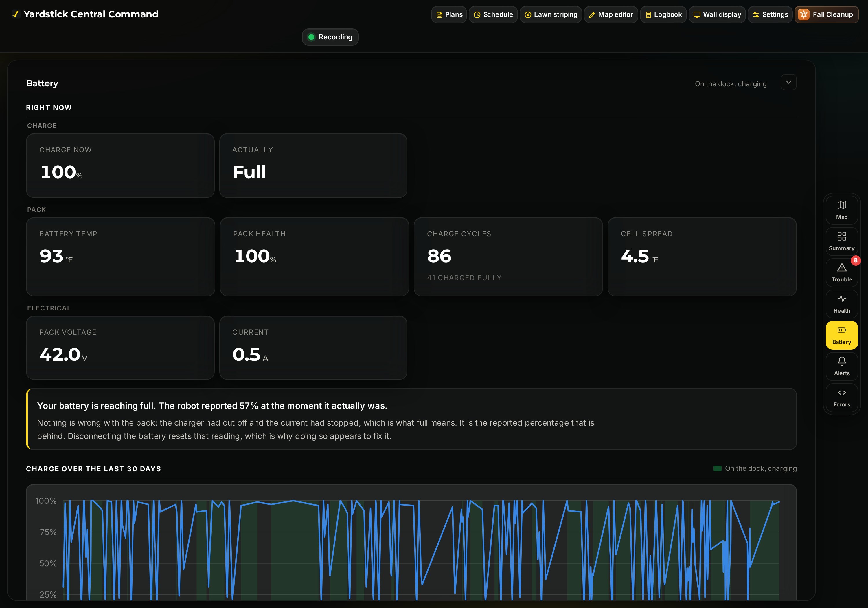The height and width of the screenshot is (608, 868).
Task: Open Settings
Action: click(770, 14)
